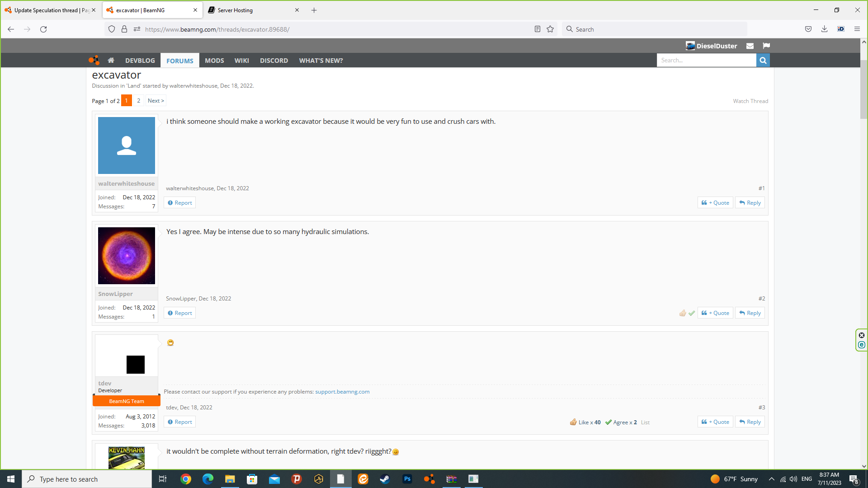Open the alerts flag icon
The width and height of the screenshot is (868, 488).
point(766,46)
